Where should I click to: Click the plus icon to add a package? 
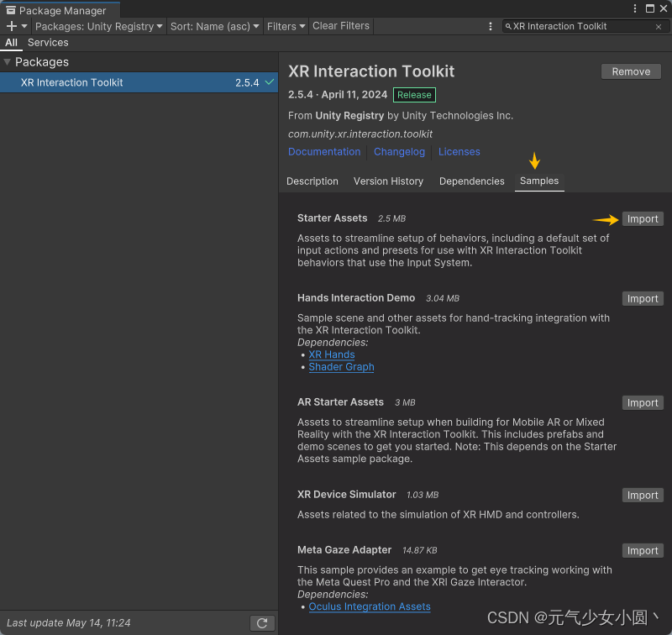12,26
